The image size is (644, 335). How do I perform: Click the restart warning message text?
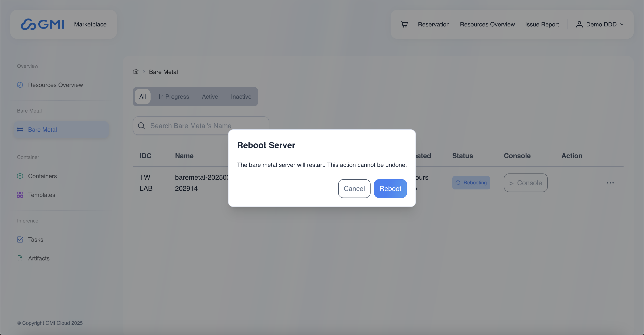point(322,165)
